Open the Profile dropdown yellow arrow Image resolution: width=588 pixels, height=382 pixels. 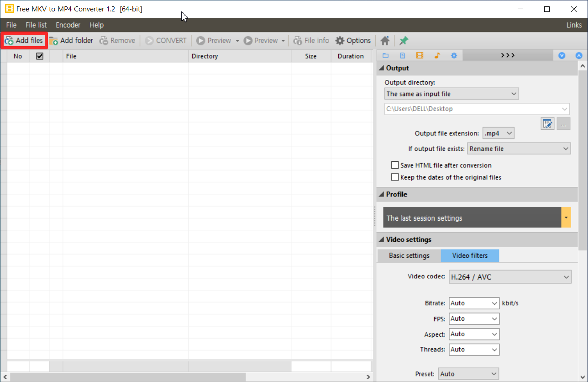[566, 218]
